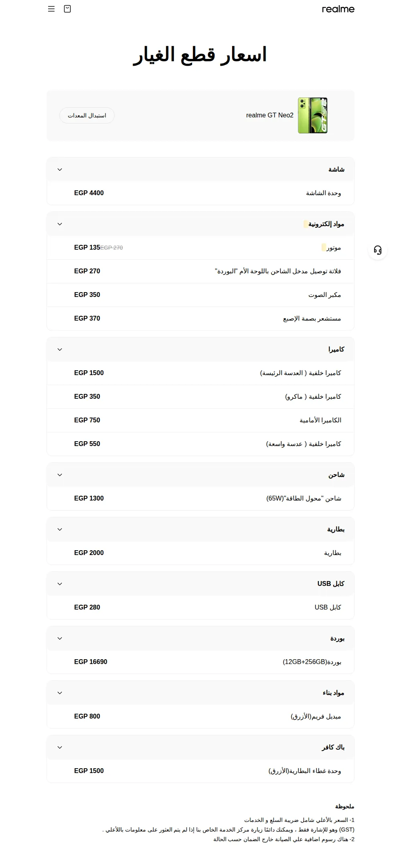The height and width of the screenshot is (868, 401).
Task: Open the headset customer support icon
Action: (x=378, y=250)
